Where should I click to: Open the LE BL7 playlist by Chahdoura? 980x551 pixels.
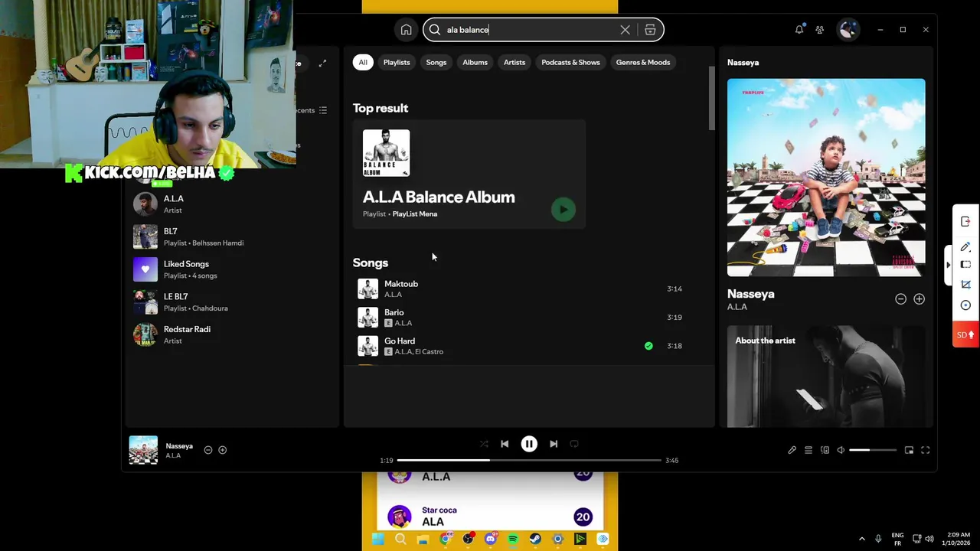(232, 302)
